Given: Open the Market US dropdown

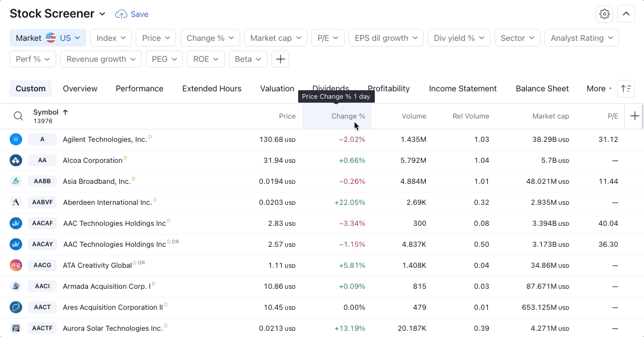Looking at the screenshot, I should pyautogui.click(x=48, y=38).
